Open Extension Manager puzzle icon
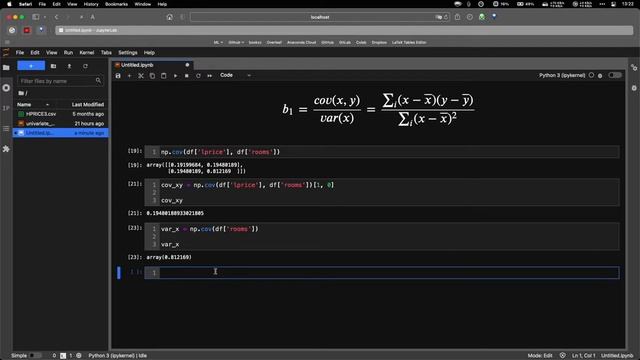The height and width of the screenshot is (360, 640). click(6, 149)
